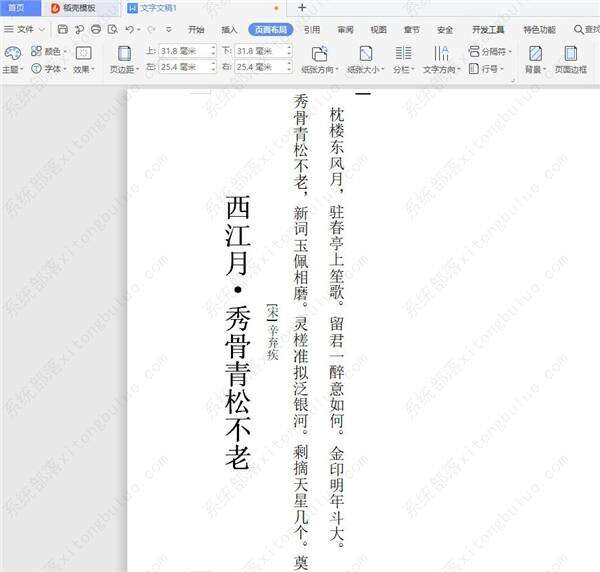Open the customize quick access dropdown
The image size is (600, 572).
(169, 29)
